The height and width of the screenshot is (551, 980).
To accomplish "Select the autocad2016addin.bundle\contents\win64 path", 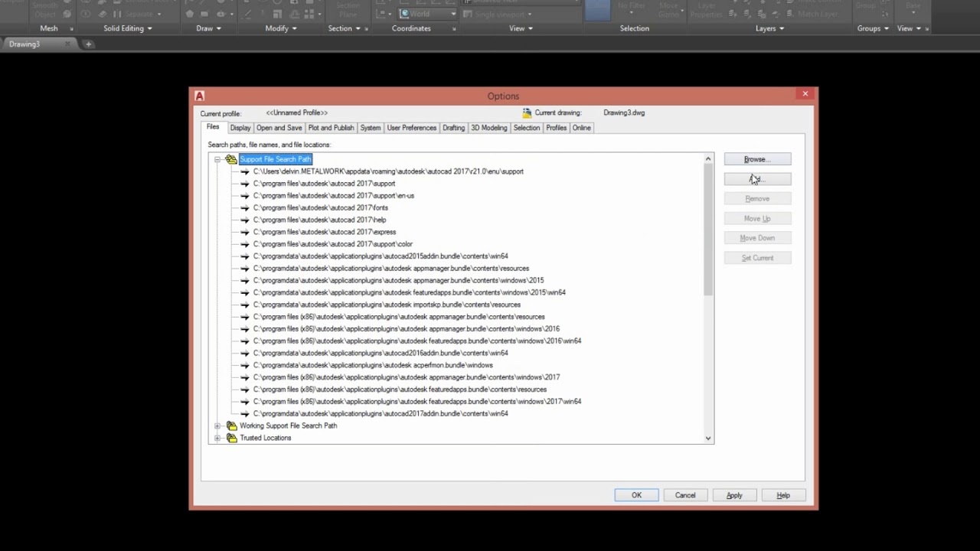I will click(x=381, y=354).
